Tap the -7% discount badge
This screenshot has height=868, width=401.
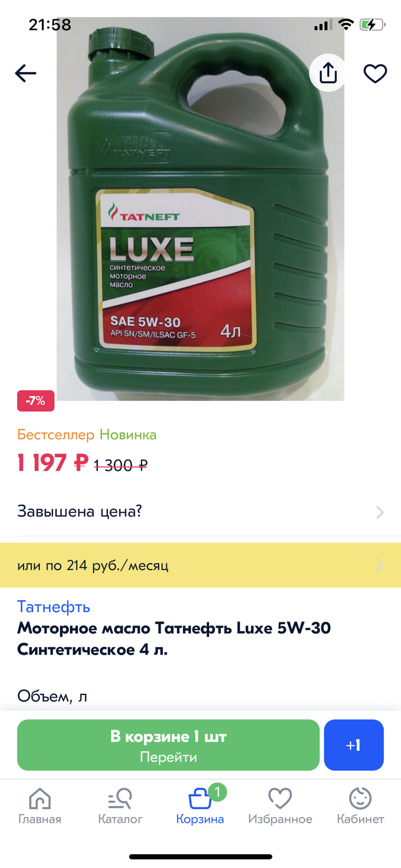pos(36,401)
